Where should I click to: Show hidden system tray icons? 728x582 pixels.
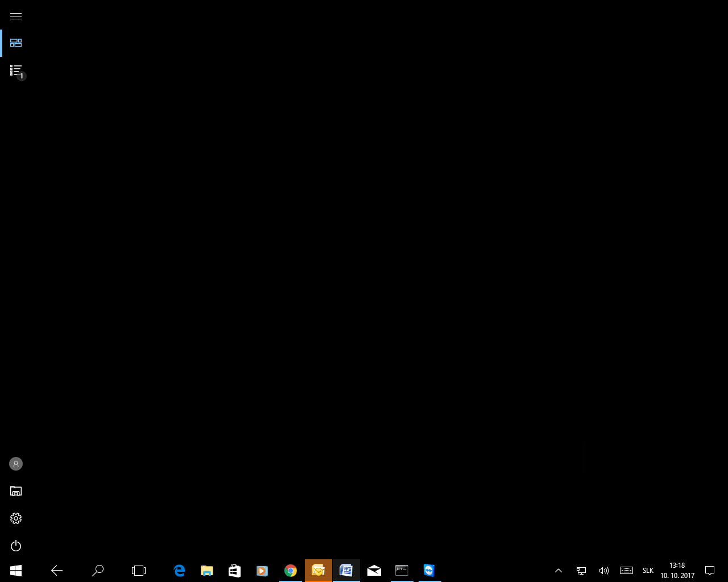click(559, 571)
